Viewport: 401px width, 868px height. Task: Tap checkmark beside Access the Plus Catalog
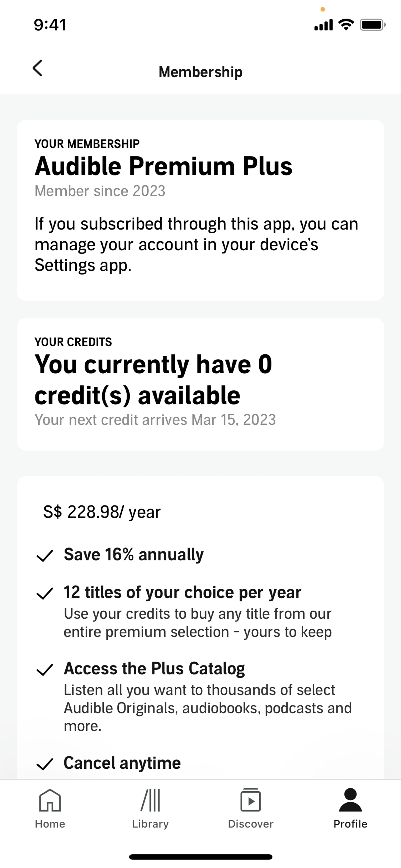[x=44, y=670]
